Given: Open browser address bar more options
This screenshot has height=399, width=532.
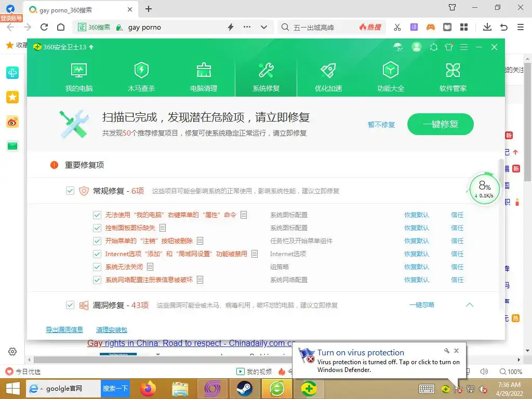Looking at the screenshot, I should pos(247,27).
